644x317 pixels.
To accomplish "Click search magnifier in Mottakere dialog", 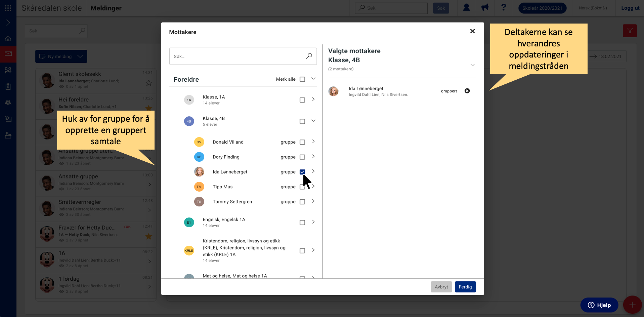I will coord(309,56).
